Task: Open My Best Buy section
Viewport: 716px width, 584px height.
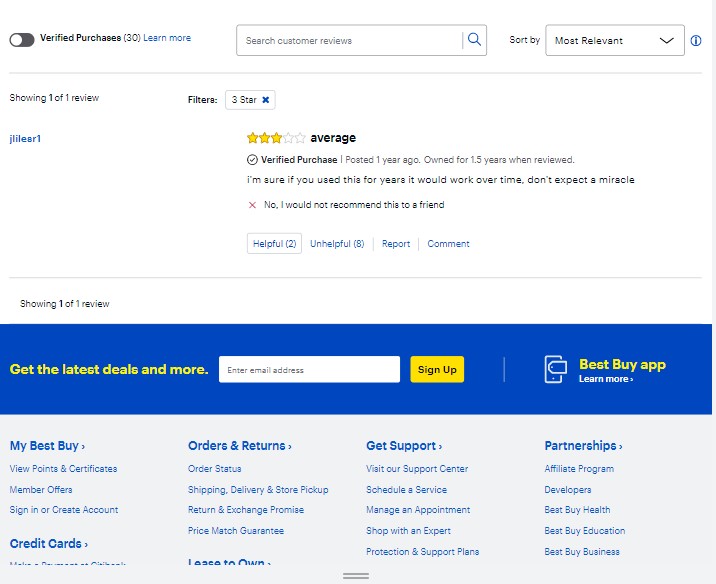Action: tap(47, 446)
